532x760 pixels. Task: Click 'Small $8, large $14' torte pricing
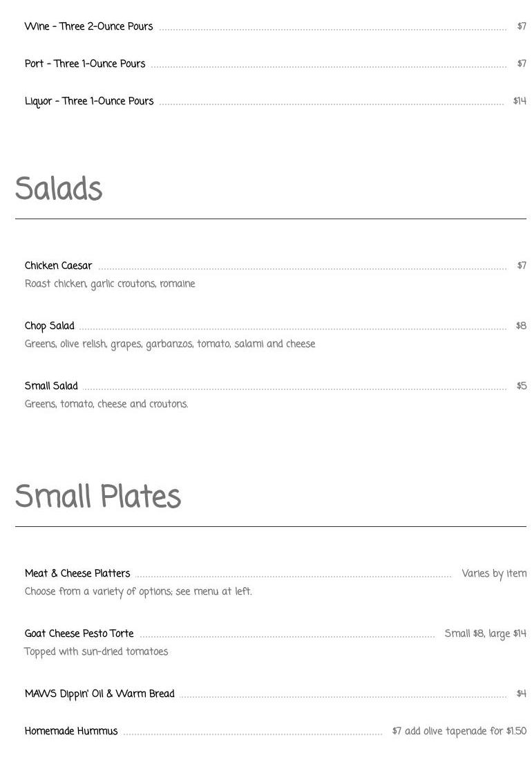pos(486,634)
